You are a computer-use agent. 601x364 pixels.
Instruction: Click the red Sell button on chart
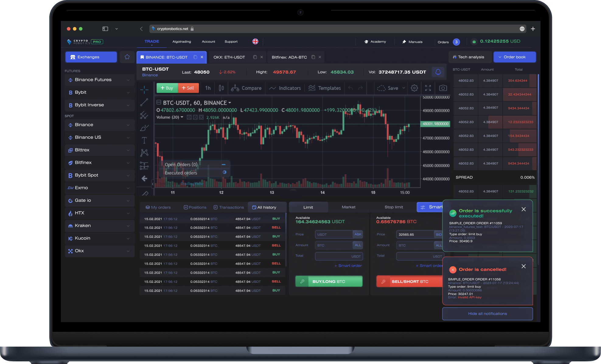click(188, 88)
